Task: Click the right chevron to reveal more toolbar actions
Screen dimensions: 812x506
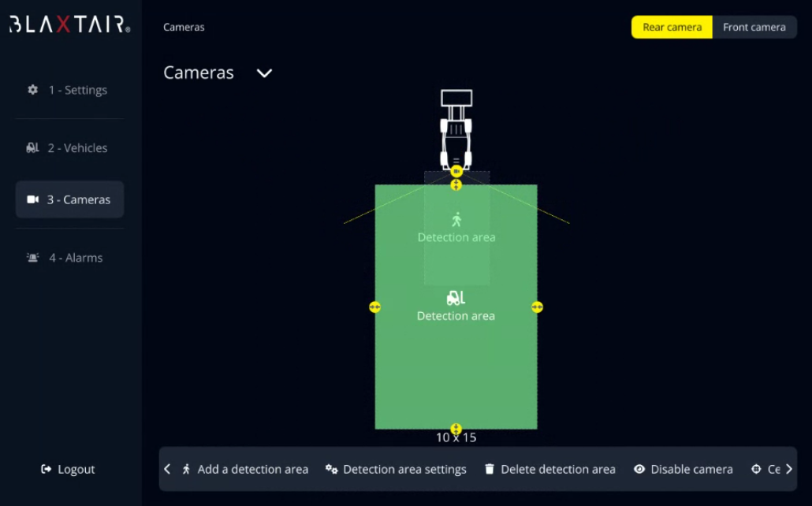Action: (x=788, y=469)
